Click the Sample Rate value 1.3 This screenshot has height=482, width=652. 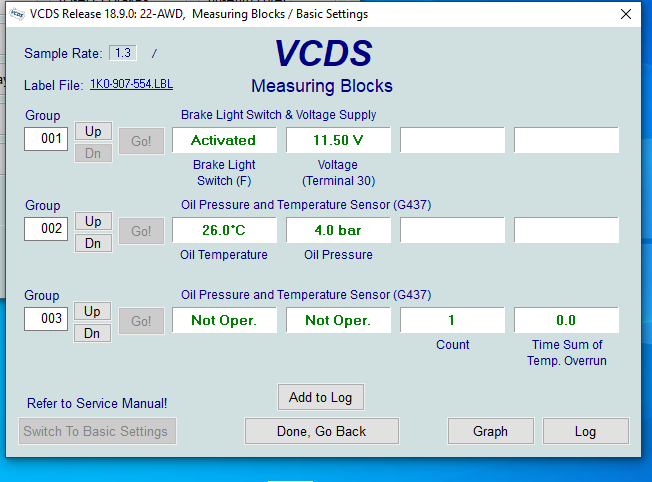coord(123,53)
